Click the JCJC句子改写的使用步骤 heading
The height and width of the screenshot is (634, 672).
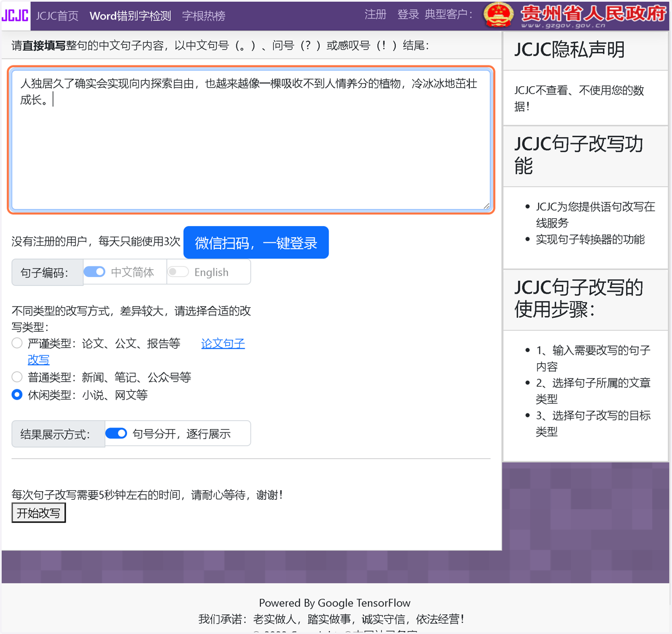click(578, 298)
